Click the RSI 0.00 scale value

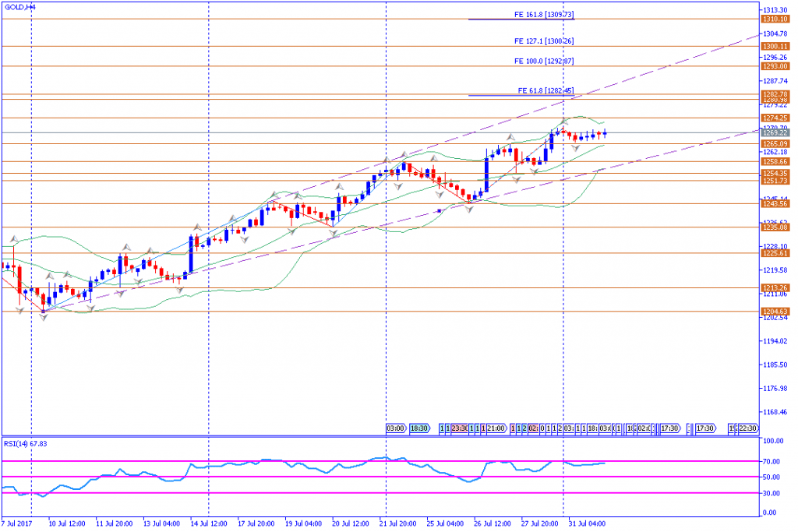click(x=769, y=513)
